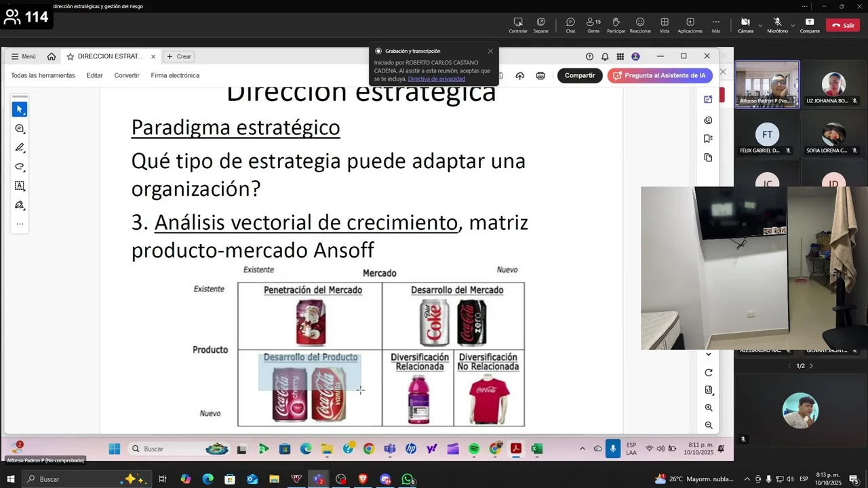Open the Teams Chat panel
This screenshot has width=868, height=488.
pyautogui.click(x=570, y=25)
